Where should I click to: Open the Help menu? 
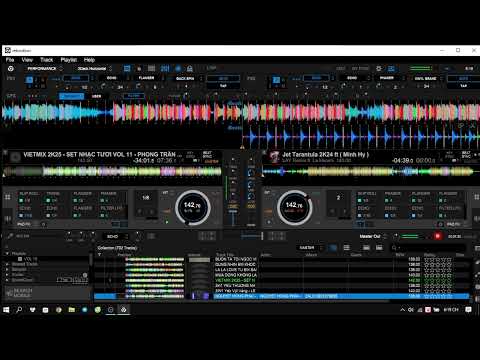click(x=89, y=60)
